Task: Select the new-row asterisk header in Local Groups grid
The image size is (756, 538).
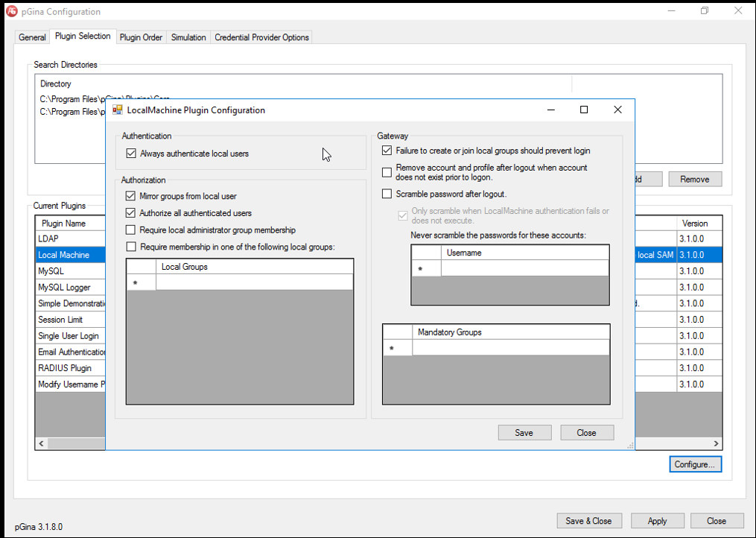Action: (x=142, y=282)
